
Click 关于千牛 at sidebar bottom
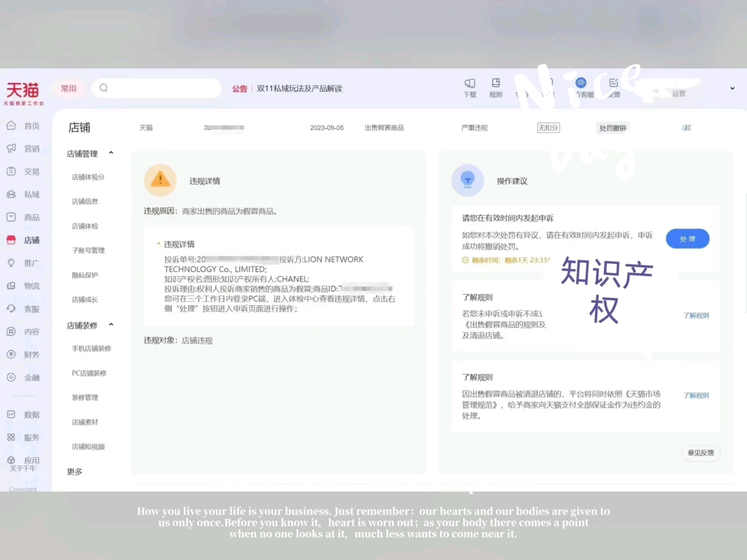tap(23, 468)
